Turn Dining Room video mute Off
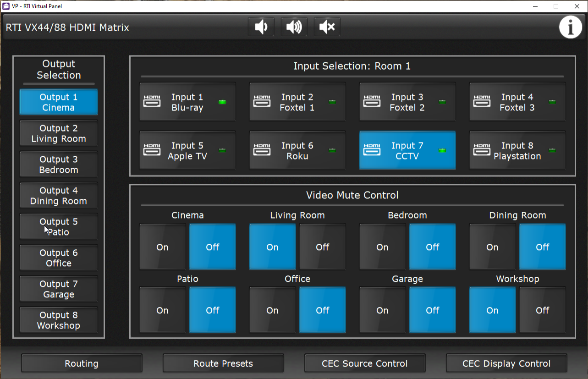588x379 pixels. click(543, 247)
